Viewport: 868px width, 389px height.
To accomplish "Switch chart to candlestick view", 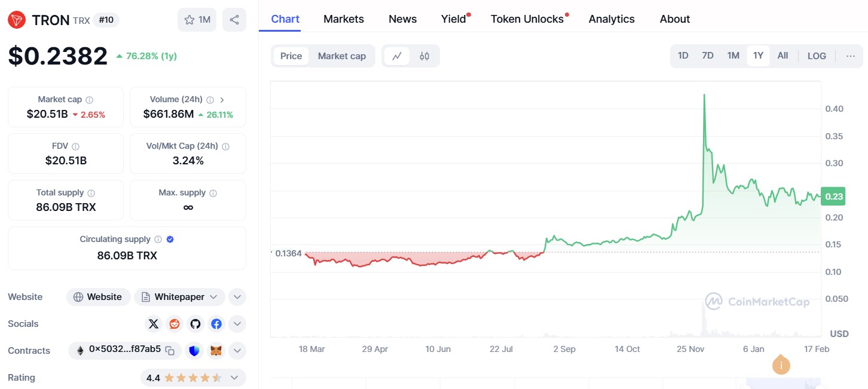I will tap(424, 55).
